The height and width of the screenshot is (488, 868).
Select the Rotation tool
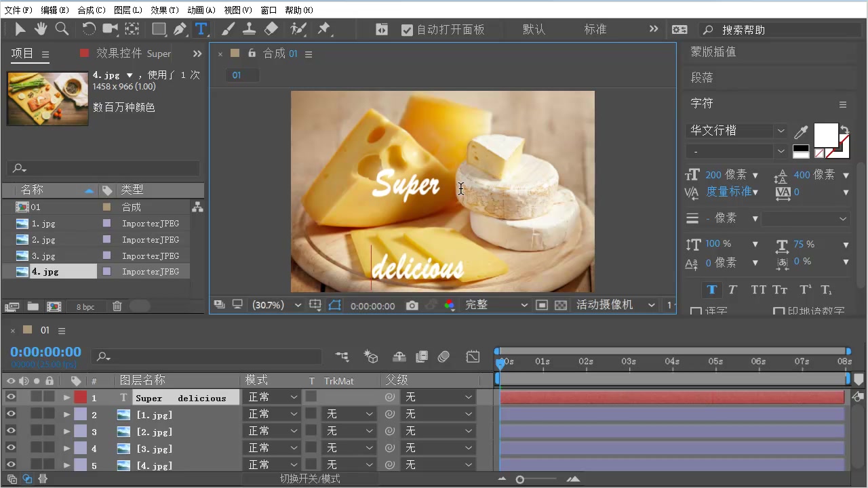click(89, 29)
